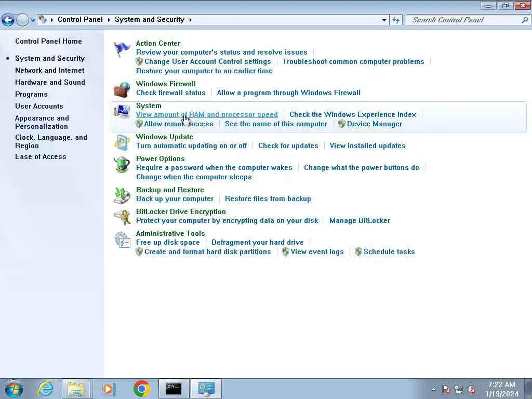Click the Forward navigation arrow button
The image size is (532, 399).
[22, 20]
